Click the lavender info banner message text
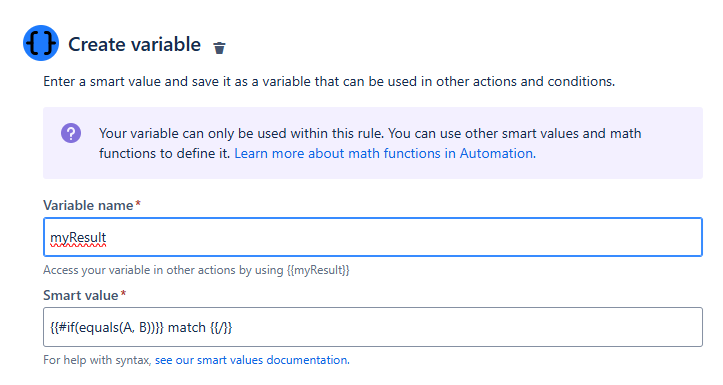The height and width of the screenshot is (385, 723). tap(370, 143)
